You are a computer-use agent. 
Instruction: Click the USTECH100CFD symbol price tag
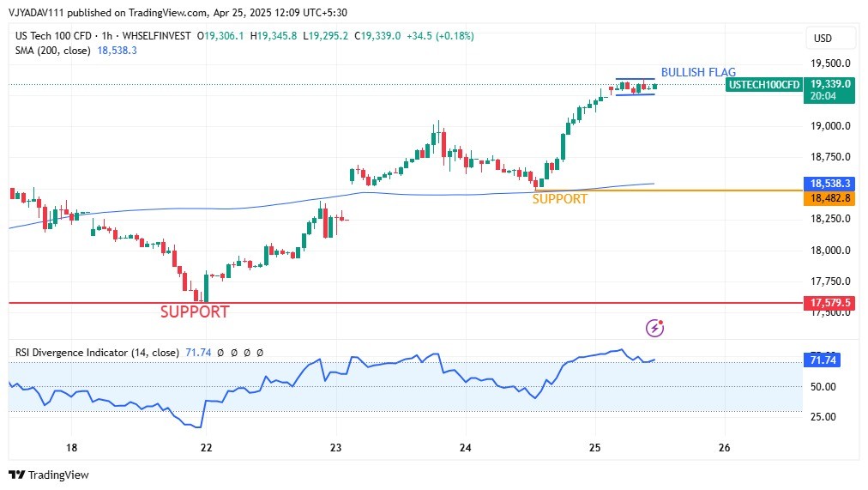coord(763,84)
